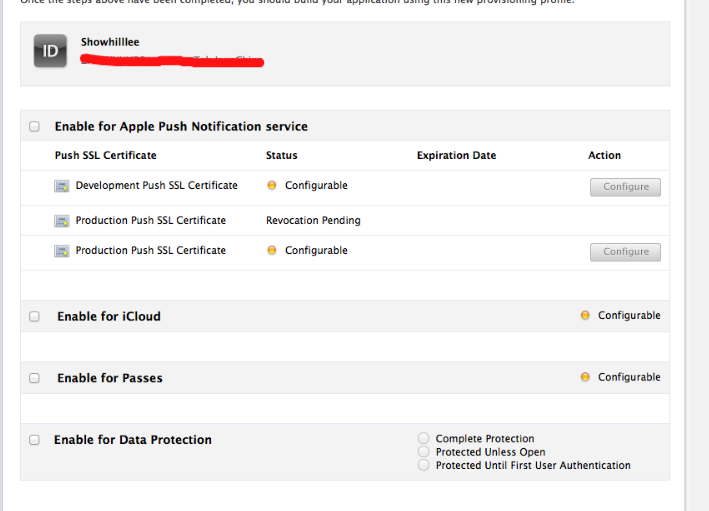Click the orange status dot for Development certificate

point(272,185)
